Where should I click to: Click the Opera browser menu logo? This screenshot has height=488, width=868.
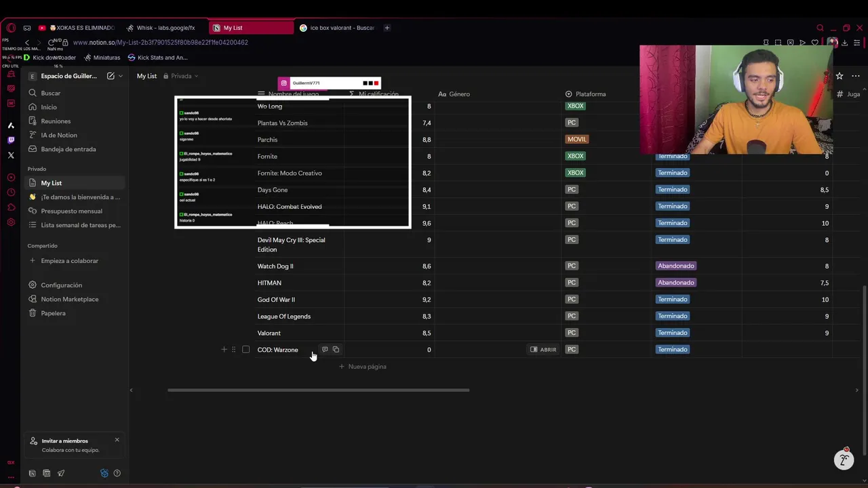pos(11,28)
